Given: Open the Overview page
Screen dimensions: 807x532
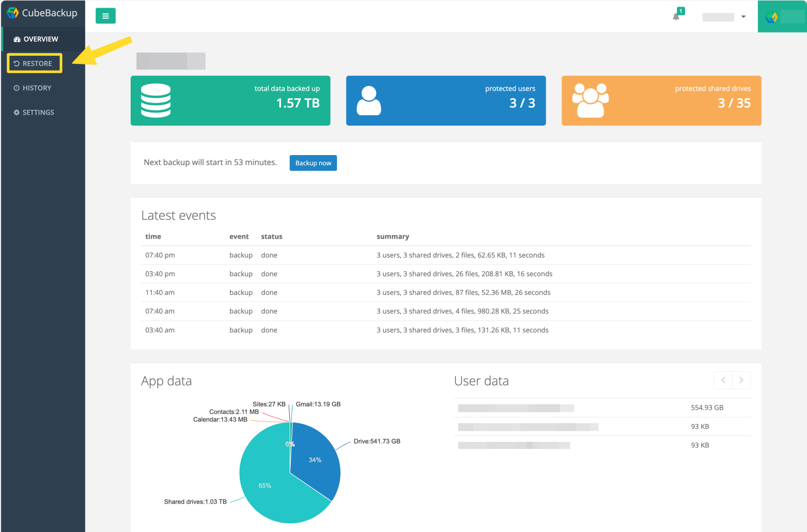Looking at the screenshot, I should point(36,39).
